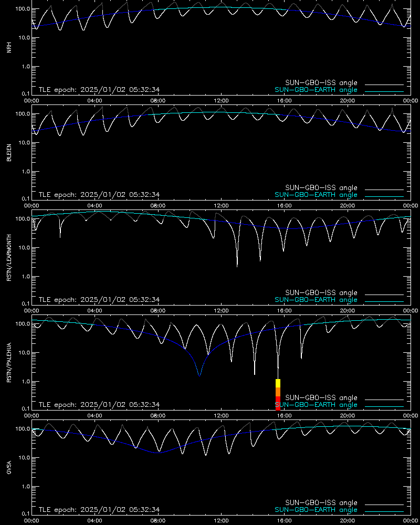The image size is (420, 525).
Task: Click the RSTN/PALEHUA panel axis label
Action: 9,363
